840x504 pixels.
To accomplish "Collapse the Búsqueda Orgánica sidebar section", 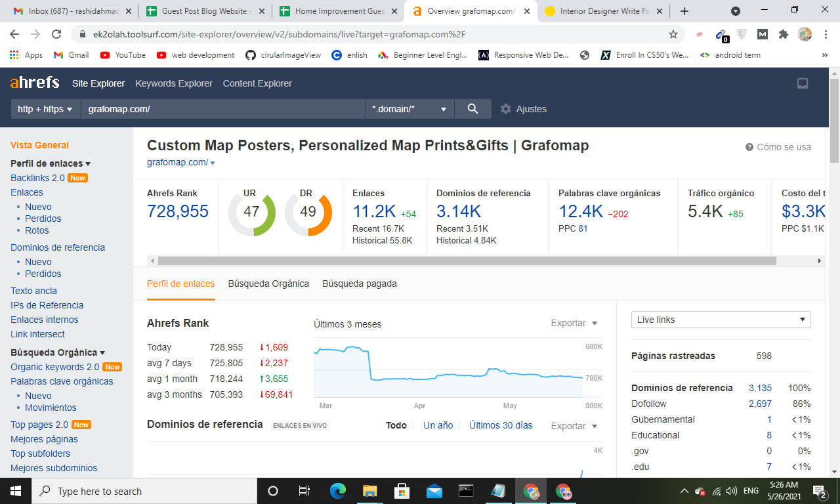I will [x=58, y=352].
